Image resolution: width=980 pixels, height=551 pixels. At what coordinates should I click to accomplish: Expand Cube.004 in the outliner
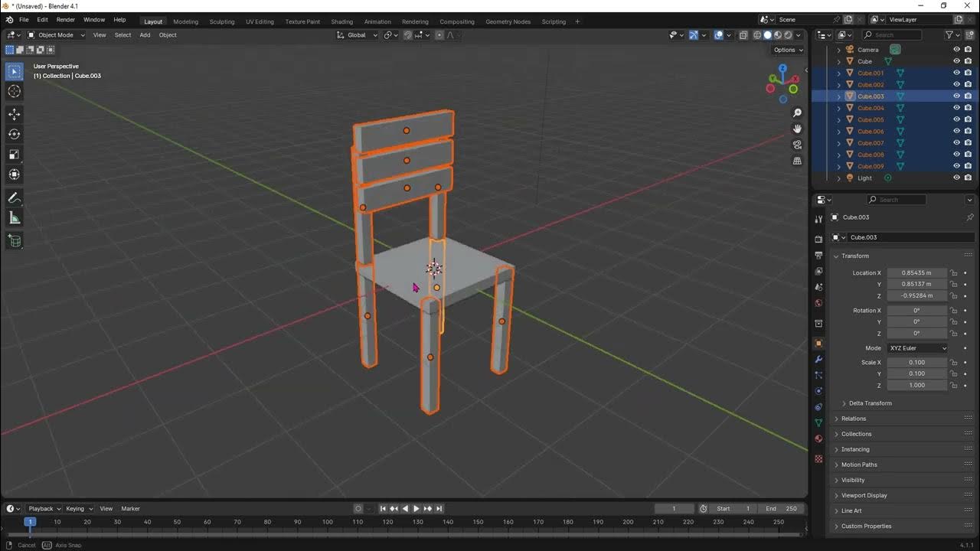[x=838, y=108]
